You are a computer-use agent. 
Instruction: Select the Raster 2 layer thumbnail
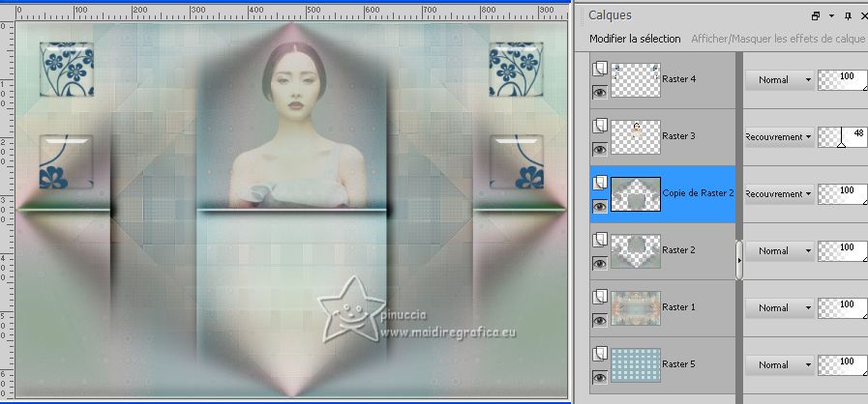tap(636, 251)
